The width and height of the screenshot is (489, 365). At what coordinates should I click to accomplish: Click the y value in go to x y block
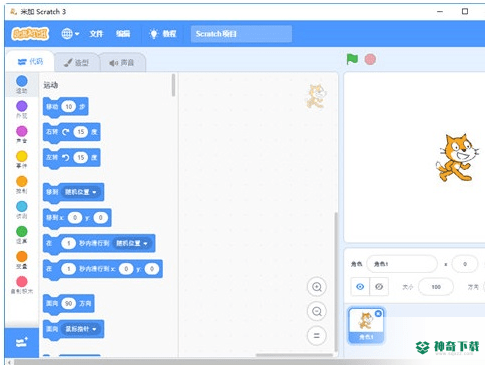click(x=100, y=218)
